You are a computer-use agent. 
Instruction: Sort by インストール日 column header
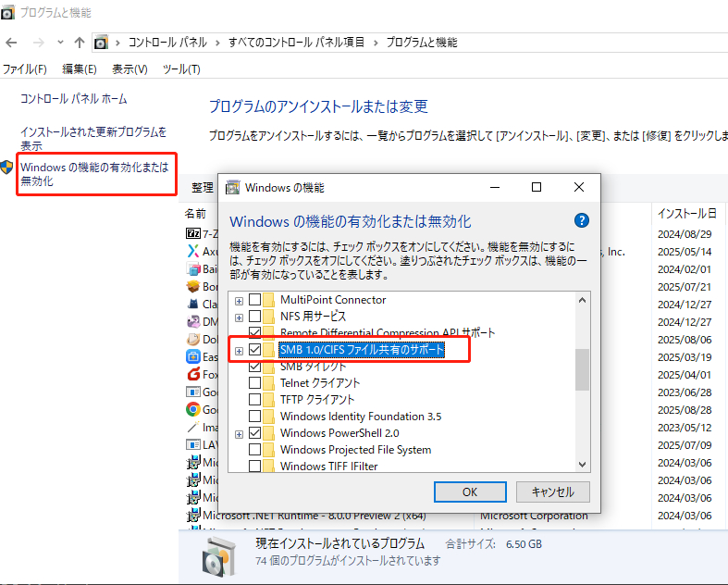coord(686,213)
